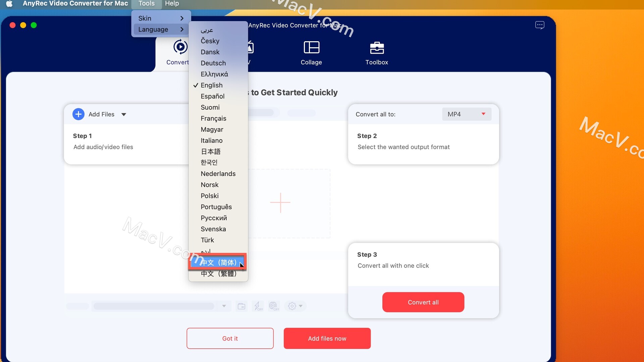Open the Help menu

172,4
